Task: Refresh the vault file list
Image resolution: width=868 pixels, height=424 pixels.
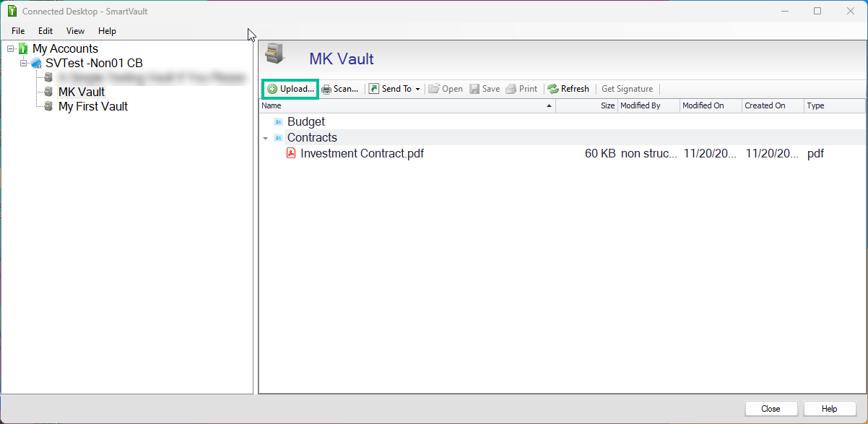Action: pyautogui.click(x=568, y=89)
